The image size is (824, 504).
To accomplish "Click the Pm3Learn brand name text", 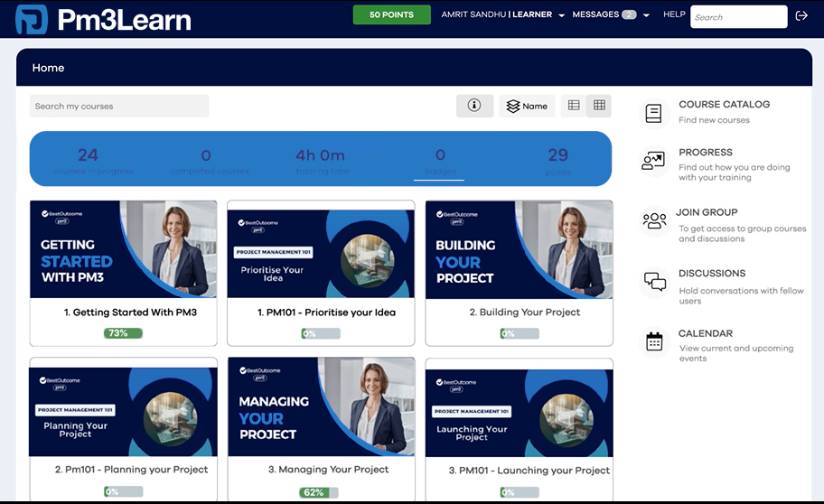I will pyautogui.click(x=125, y=20).
